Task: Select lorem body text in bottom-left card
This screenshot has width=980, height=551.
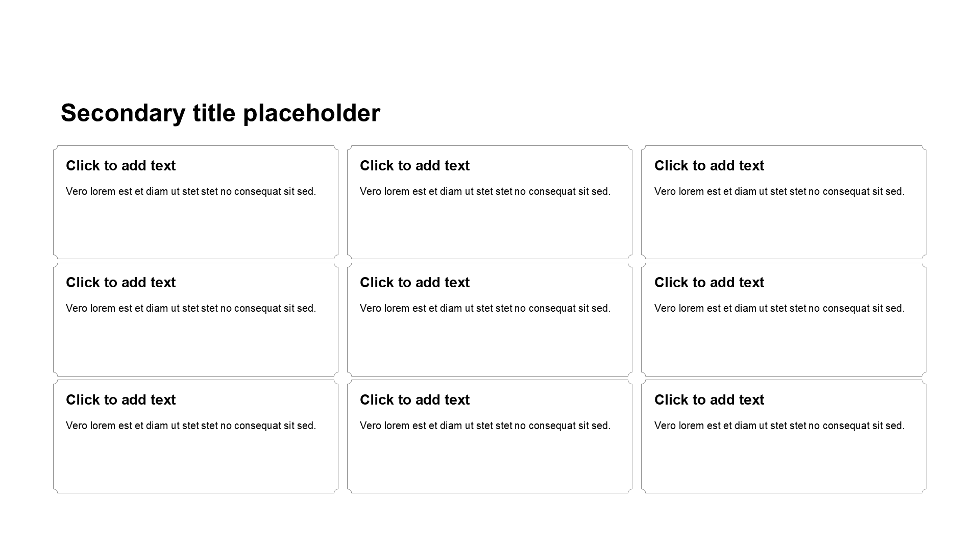Action: pos(191,426)
